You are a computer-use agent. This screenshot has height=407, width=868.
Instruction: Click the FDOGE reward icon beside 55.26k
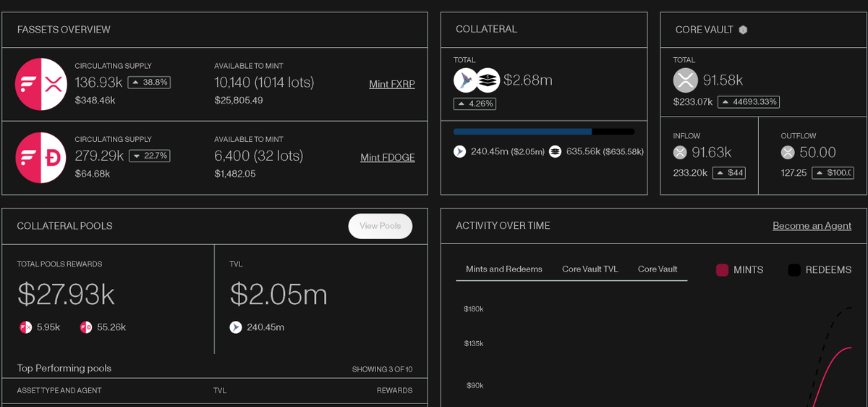86,327
